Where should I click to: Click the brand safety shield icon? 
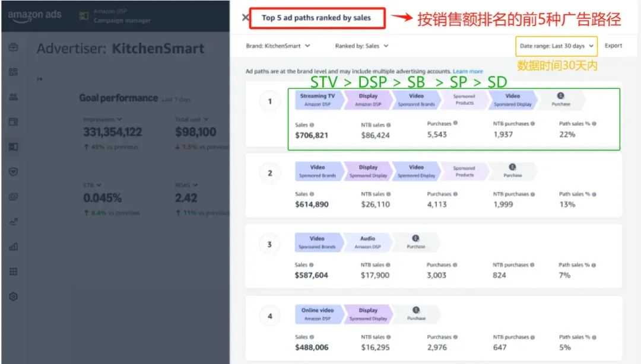pyautogui.click(x=14, y=171)
